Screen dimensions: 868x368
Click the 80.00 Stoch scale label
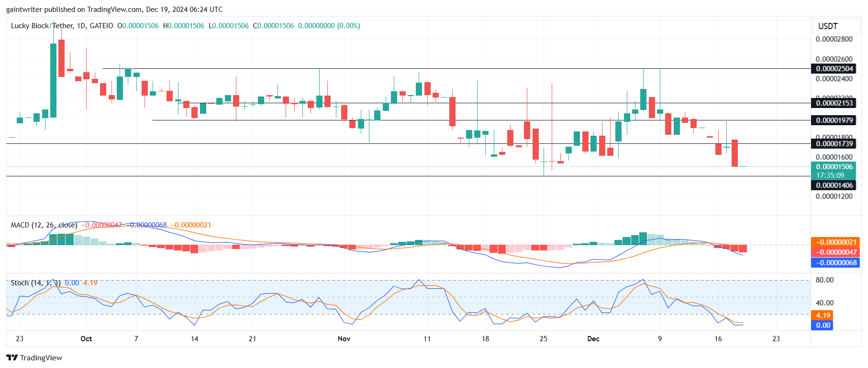click(x=824, y=280)
